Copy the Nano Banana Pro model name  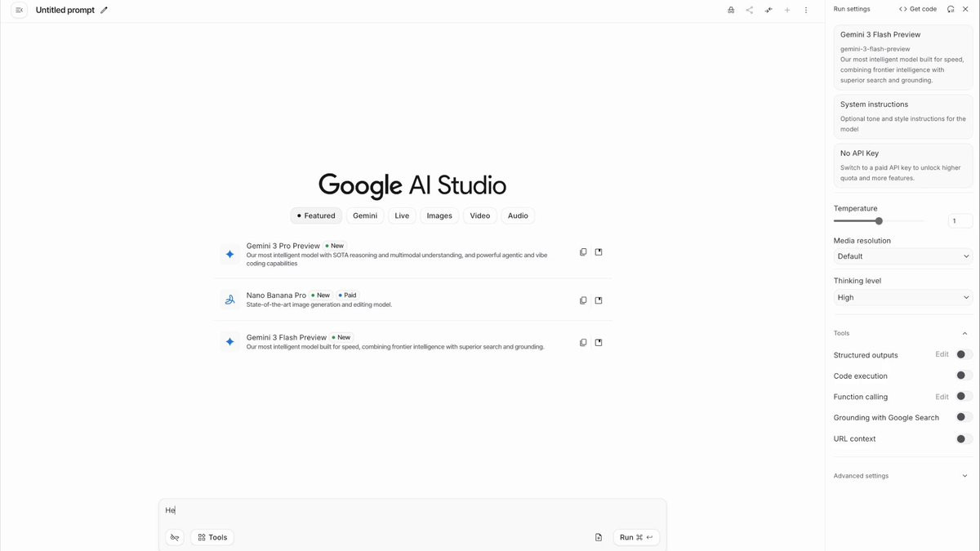[x=583, y=300]
